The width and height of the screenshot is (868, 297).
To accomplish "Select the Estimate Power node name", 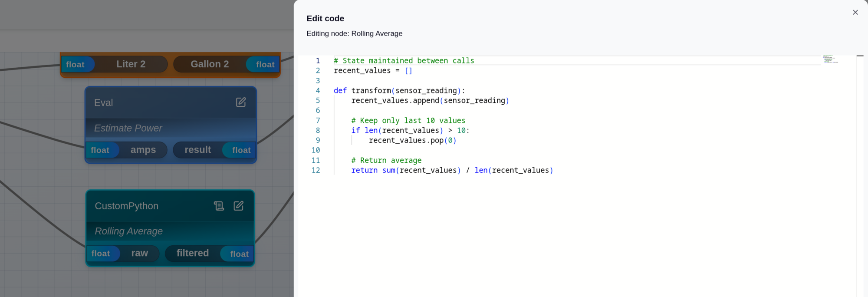I will click(128, 128).
